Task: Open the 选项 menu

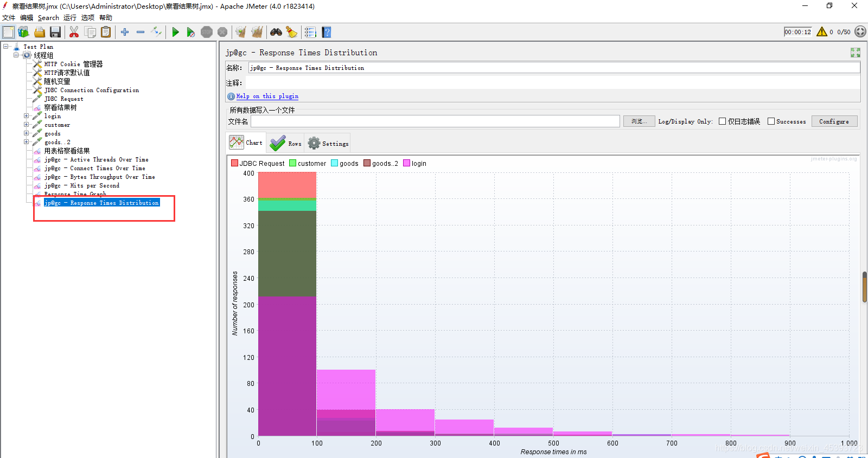Action: click(x=88, y=18)
